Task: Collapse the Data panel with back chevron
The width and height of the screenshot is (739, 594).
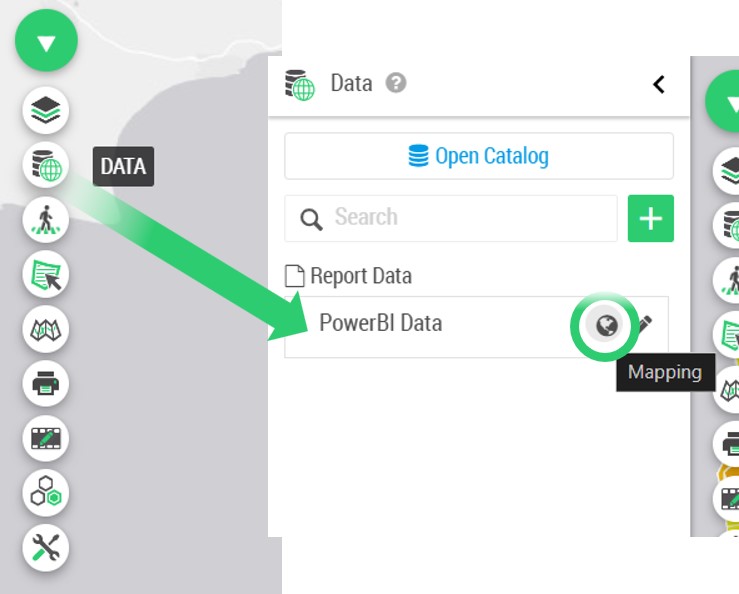Action: (x=658, y=85)
